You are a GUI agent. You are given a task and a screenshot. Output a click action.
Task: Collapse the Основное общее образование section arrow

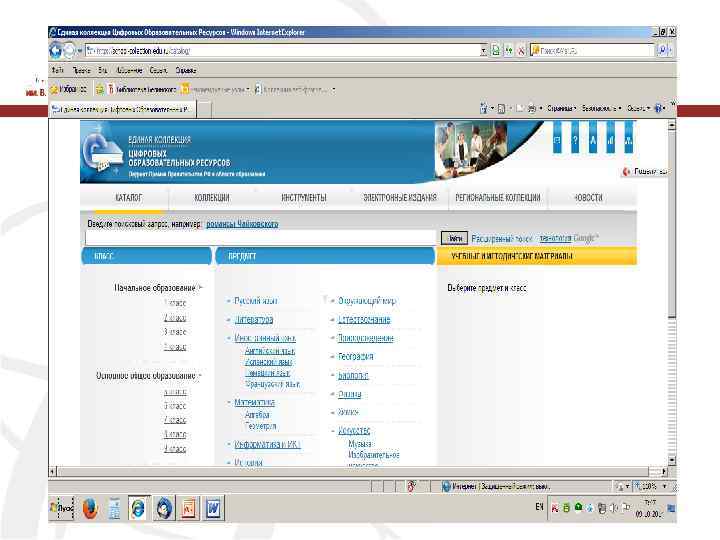pos(200,376)
